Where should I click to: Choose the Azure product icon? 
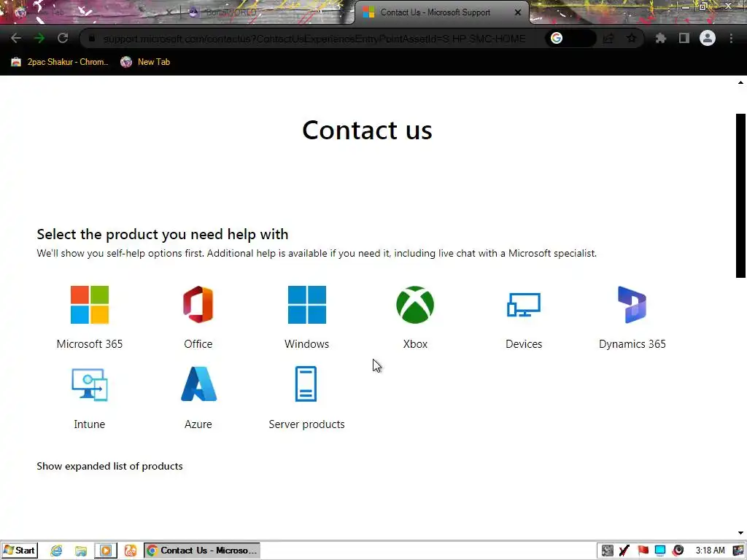(x=198, y=384)
